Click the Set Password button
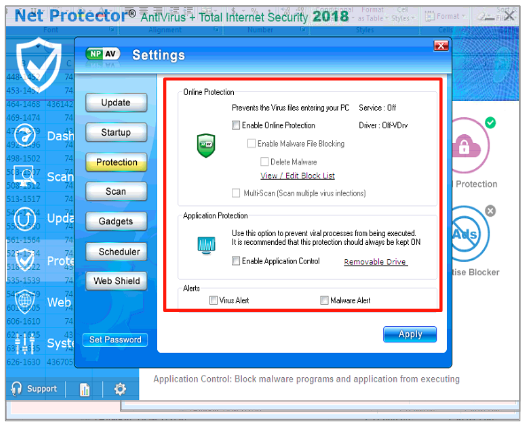The width and height of the screenshot is (522, 423). point(115,340)
